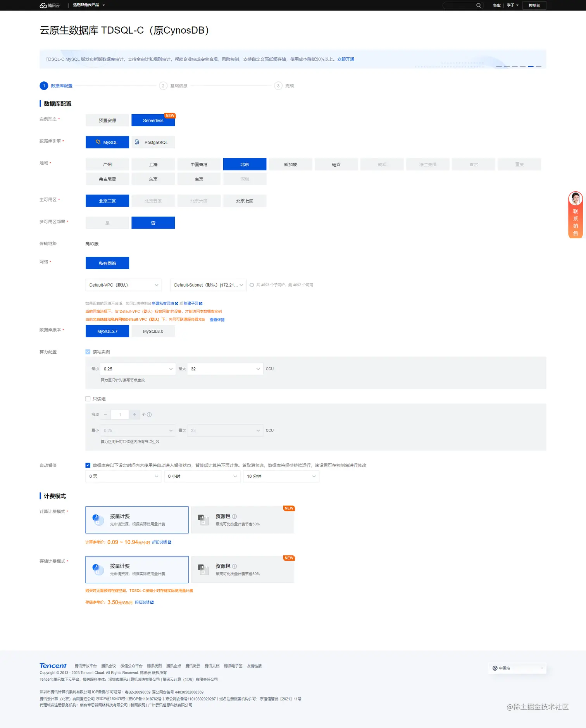Viewport: 586px width, 728px height.
Task: Select compute 资源包 billing card
Action: 243,520
